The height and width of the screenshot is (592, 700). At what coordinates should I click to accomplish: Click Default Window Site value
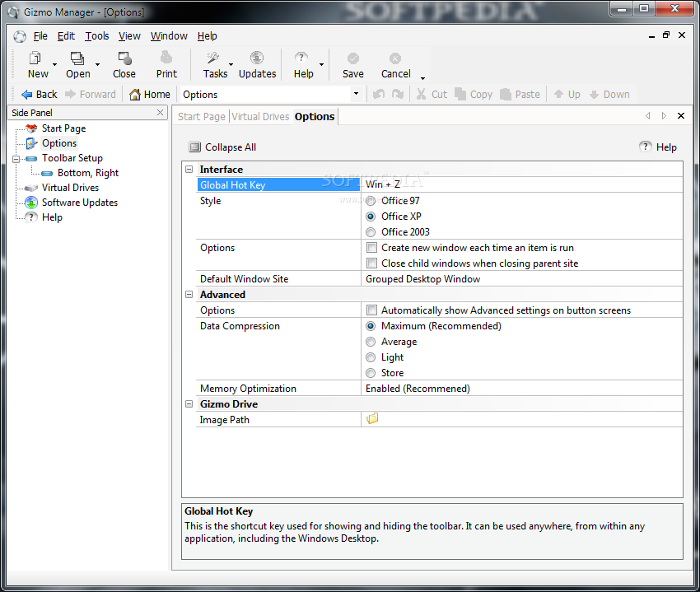[x=521, y=279]
